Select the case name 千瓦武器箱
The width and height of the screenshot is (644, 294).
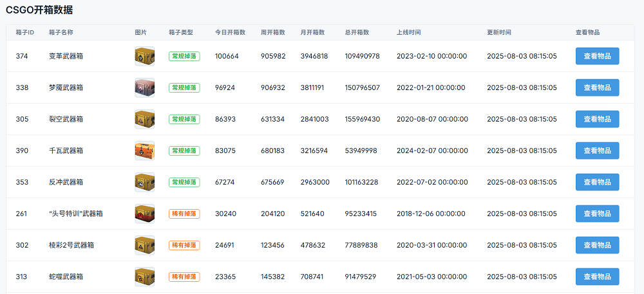tap(66, 151)
